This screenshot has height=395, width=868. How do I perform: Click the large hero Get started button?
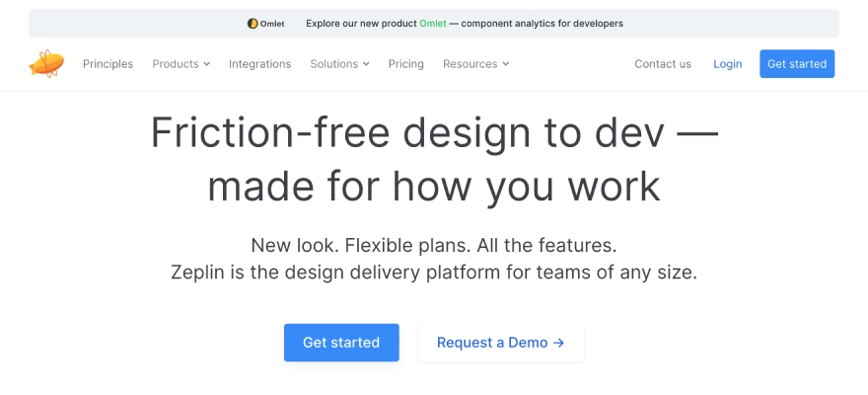pyautogui.click(x=341, y=343)
